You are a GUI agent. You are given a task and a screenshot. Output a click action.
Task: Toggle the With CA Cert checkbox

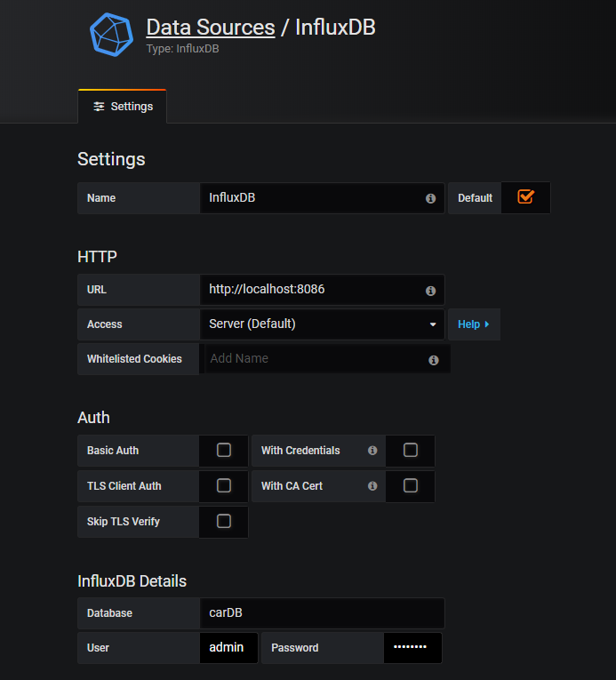[411, 485]
